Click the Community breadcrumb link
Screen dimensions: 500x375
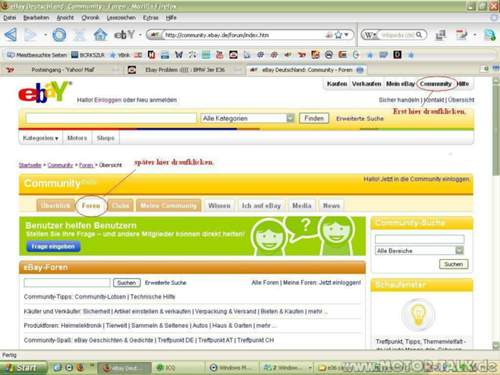(60, 165)
